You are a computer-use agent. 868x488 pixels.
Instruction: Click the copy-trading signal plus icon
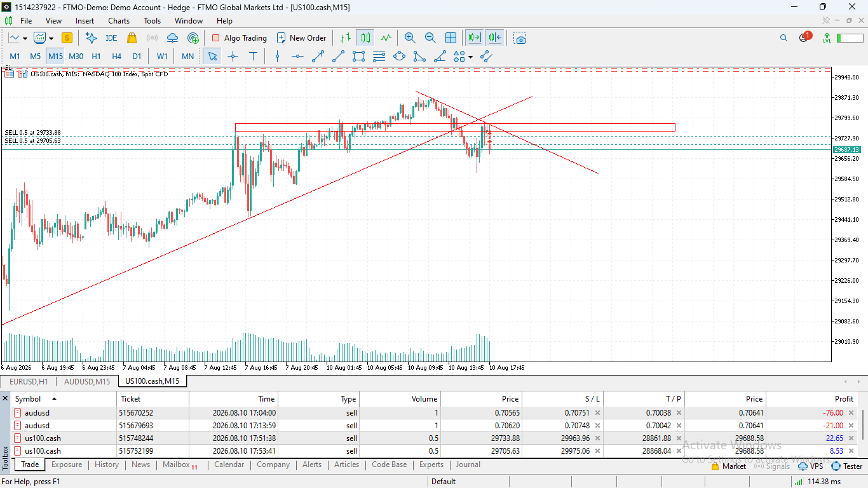click(192, 38)
